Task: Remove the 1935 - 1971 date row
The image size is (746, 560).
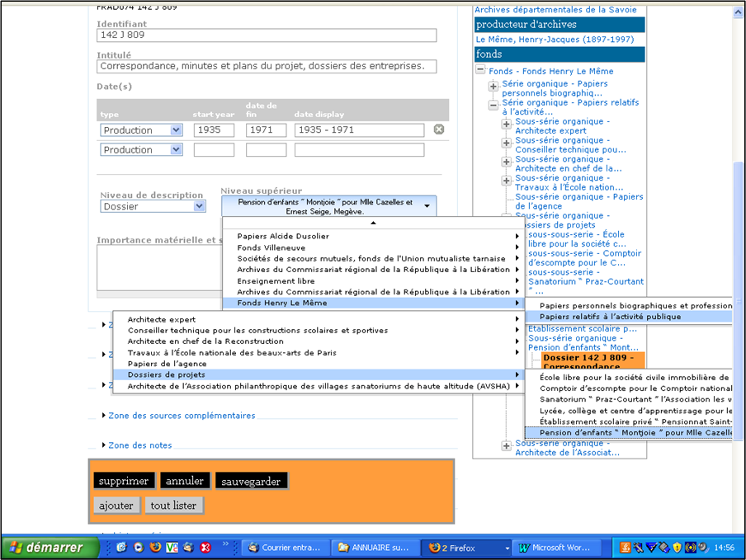Action: pyautogui.click(x=439, y=129)
